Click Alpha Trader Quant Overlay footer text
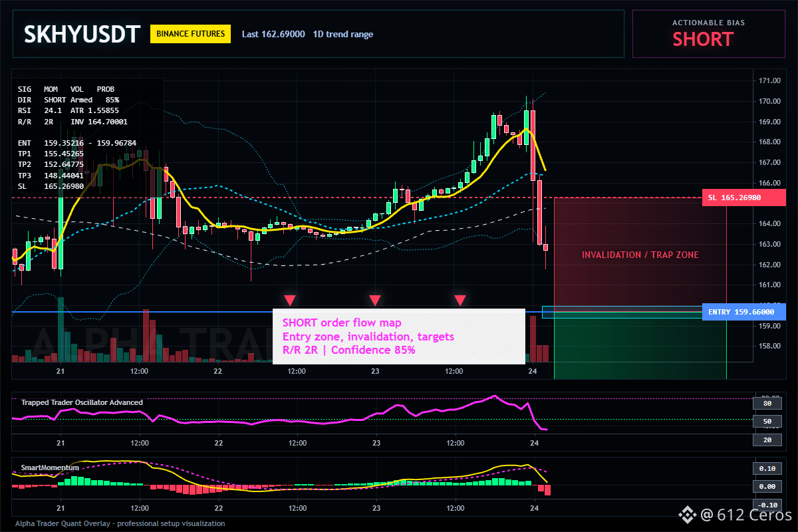This screenshot has width=798, height=532. click(120, 523)
